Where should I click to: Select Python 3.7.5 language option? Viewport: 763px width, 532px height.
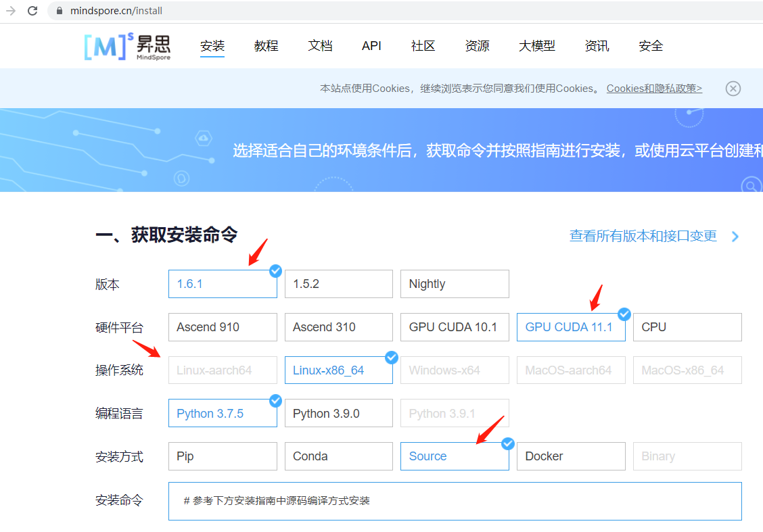pos(223,413)
